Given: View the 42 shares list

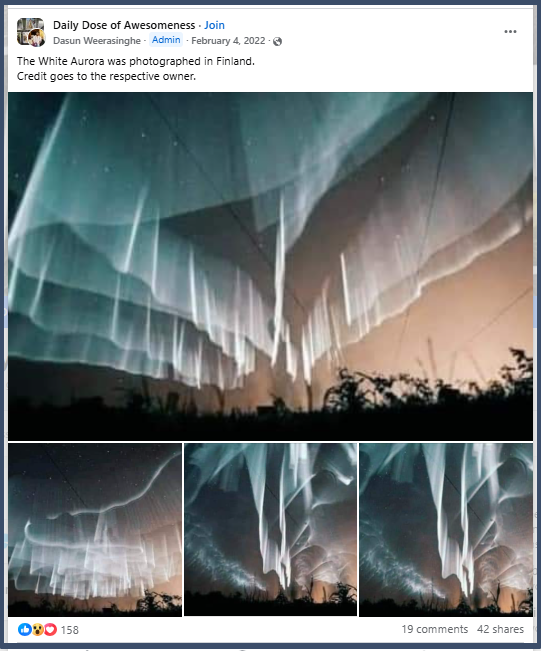Looking at the screenshot, I should (500, 629).
